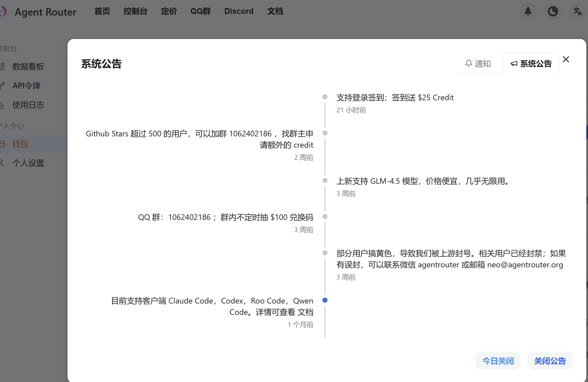Select API令牌 sidebar item
588x382 pixels.
point(26,86)
